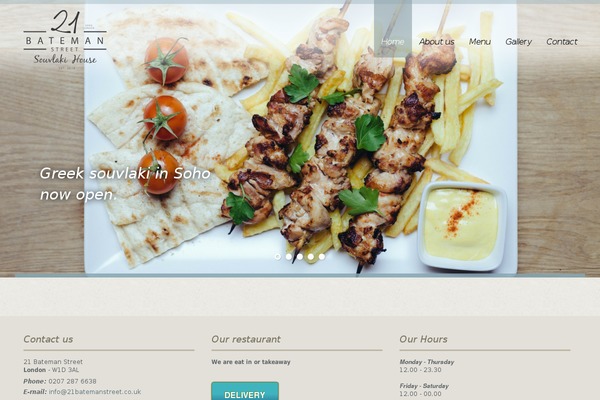Image resolution: width=600 pixels, height=400 pixels.
Task: Click the Greek souvlaki in Soho caption
Action: coord(125,184)
